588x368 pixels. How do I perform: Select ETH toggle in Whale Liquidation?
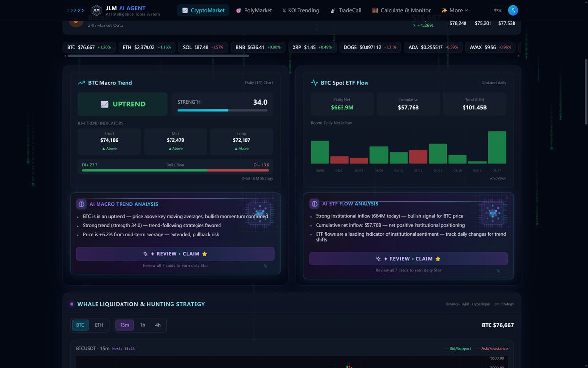point(99,325)
